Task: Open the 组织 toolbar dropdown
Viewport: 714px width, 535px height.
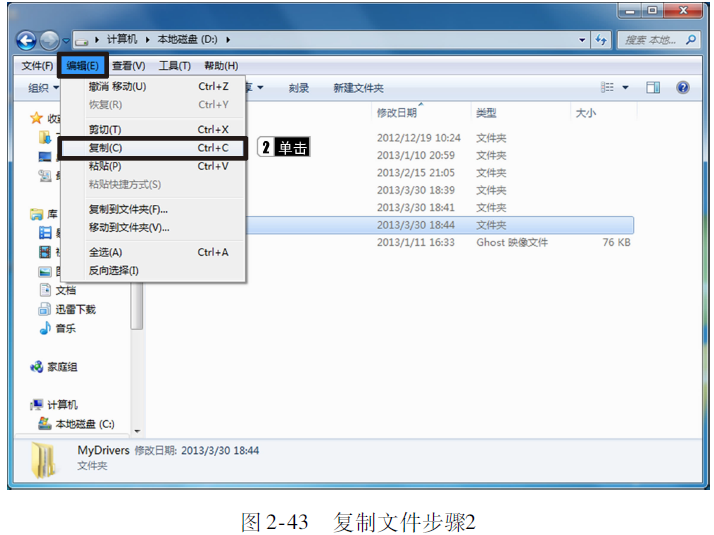Action: (43, 88)
